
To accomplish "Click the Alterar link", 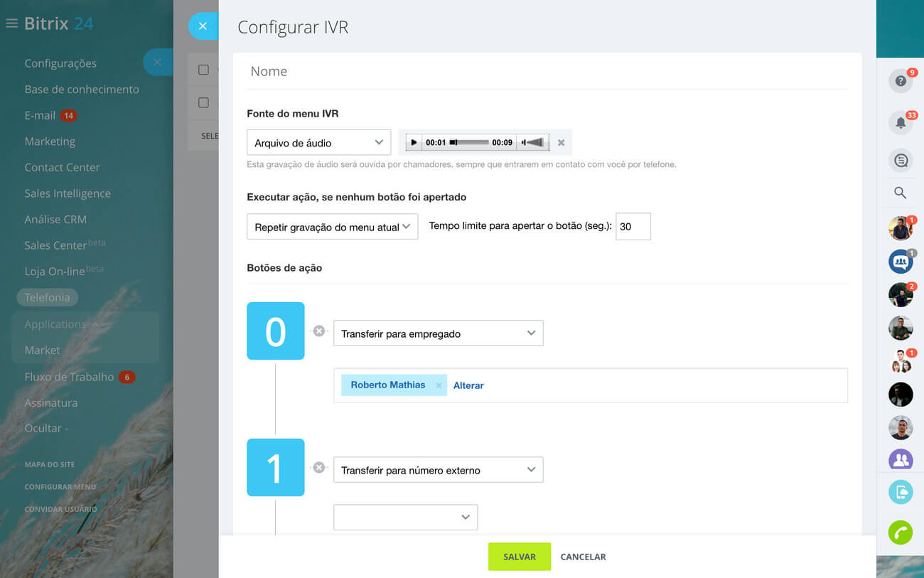I will (468, 385).
